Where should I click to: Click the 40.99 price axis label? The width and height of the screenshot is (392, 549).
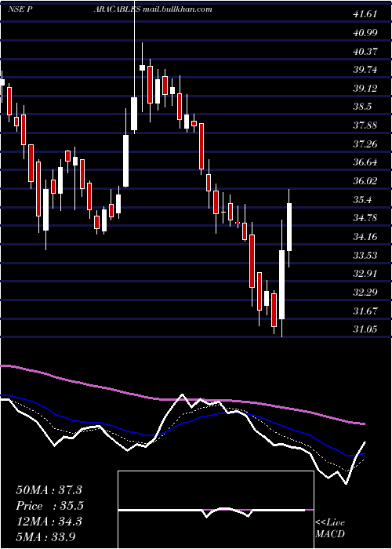[x=365, y=33]
